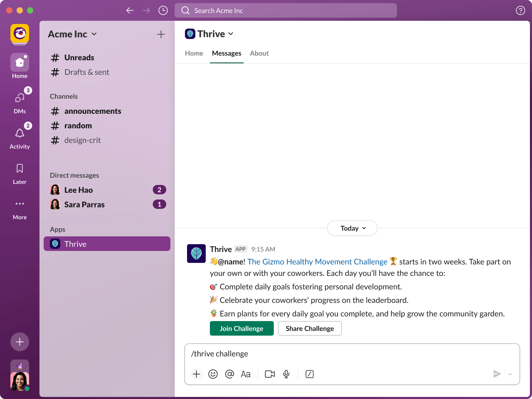Expand the Acme Inc workspace menu
This screenshot has height=399, width=532.
(72, 34)
